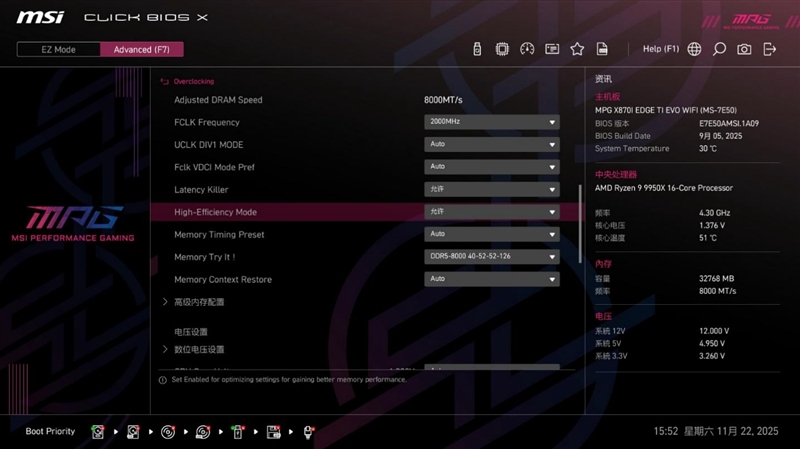Select the floppy disk boot device icon
This screenshot has width=800, height=449.
273,432
